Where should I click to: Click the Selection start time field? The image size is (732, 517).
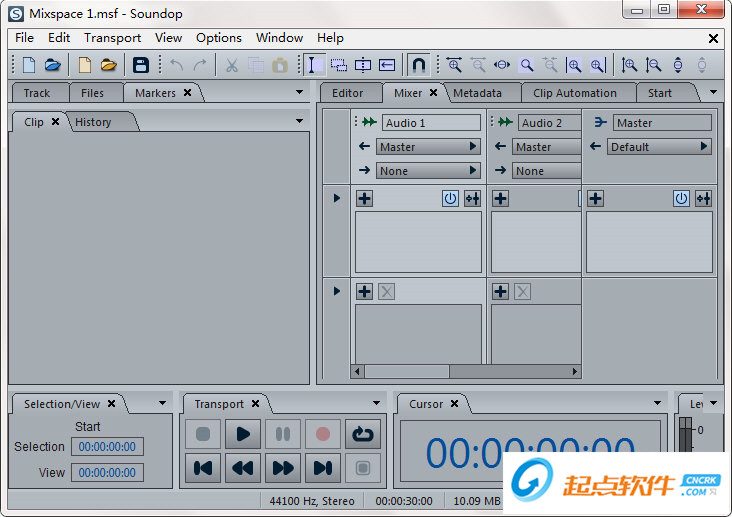tap(107, 447)
